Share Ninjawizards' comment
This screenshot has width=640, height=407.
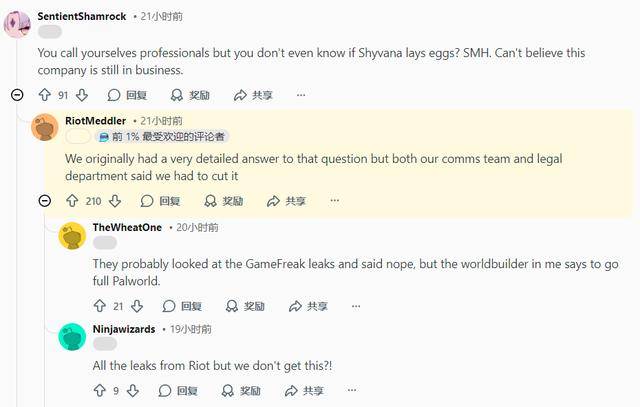coord(303,391)
